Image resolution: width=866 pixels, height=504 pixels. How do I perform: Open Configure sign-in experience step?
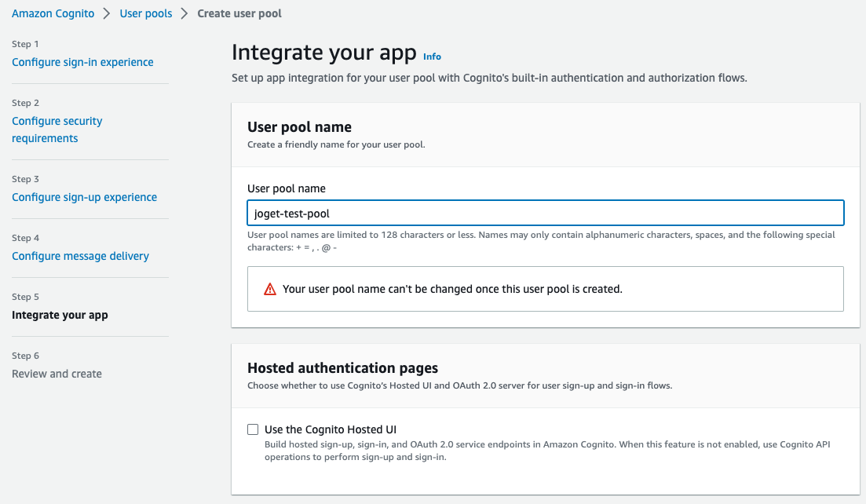83,62
